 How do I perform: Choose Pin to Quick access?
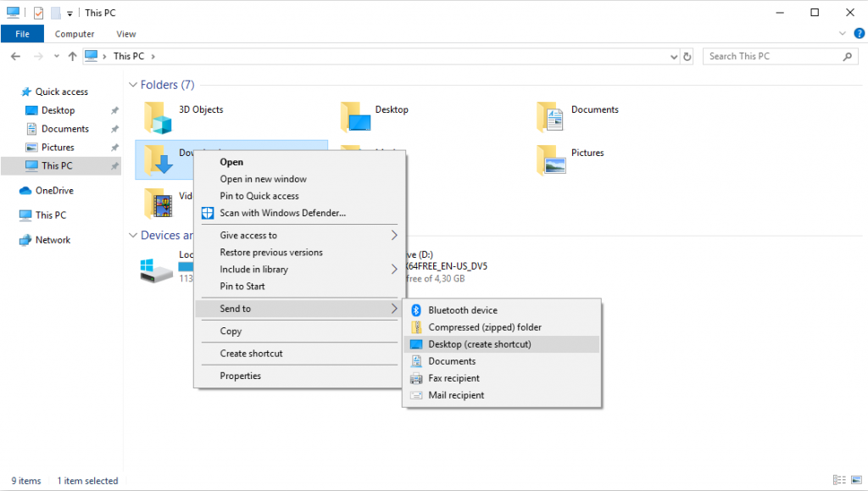pos(259,196)
